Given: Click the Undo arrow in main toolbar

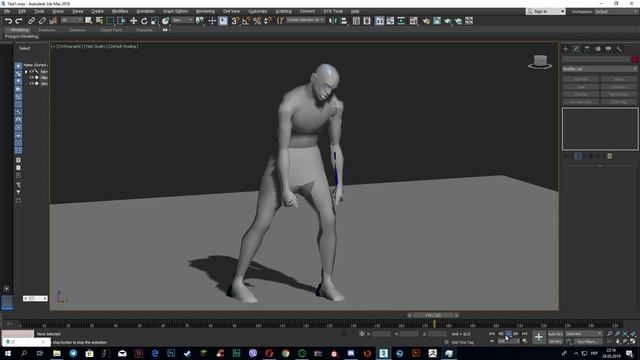Looking at the screenshot, I should (9, 20).
